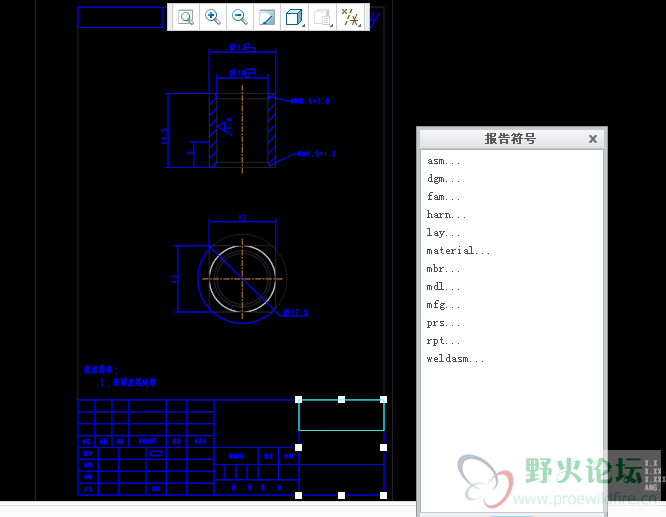Open the greyed-out view manager dropdown
666x517 pixels.
click(323, 17)
